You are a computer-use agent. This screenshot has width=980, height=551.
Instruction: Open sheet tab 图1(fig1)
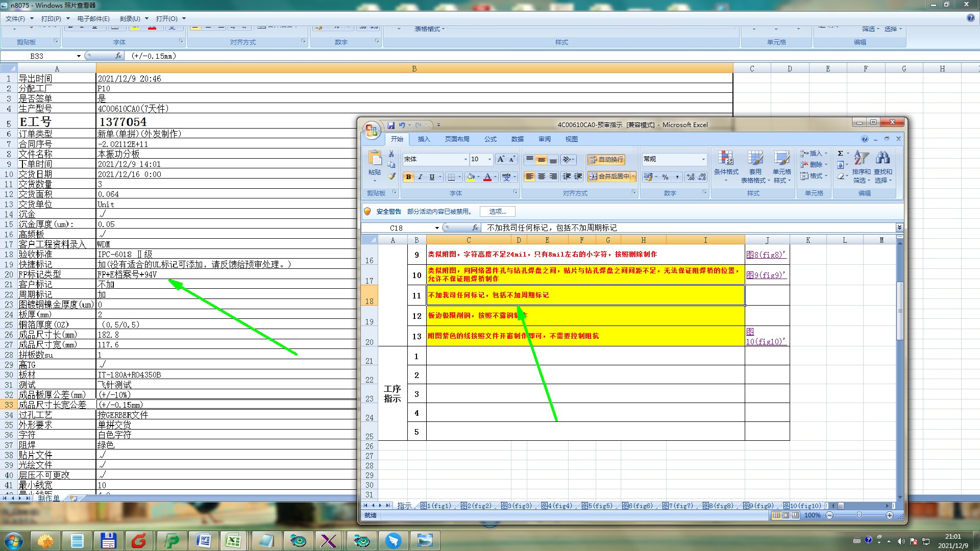tap(435, 506)
